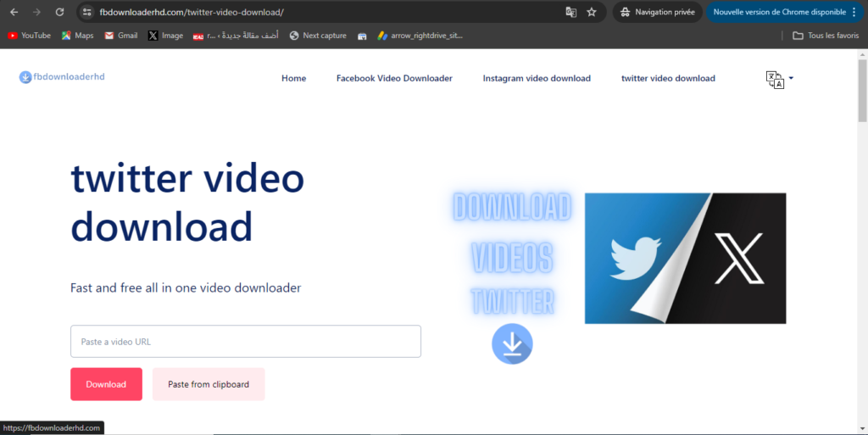868x435 pixels.
Task: Open the language translation icon
Action: [775, 80]
